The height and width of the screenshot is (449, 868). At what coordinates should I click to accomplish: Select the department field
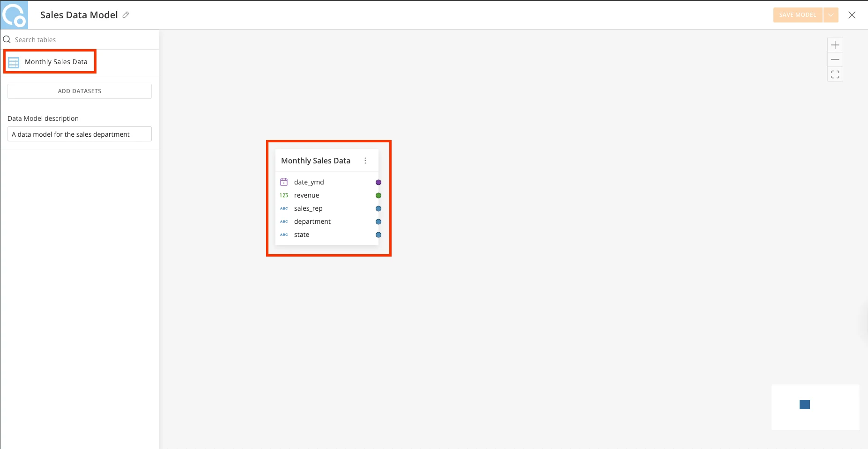tap(312, 221)
